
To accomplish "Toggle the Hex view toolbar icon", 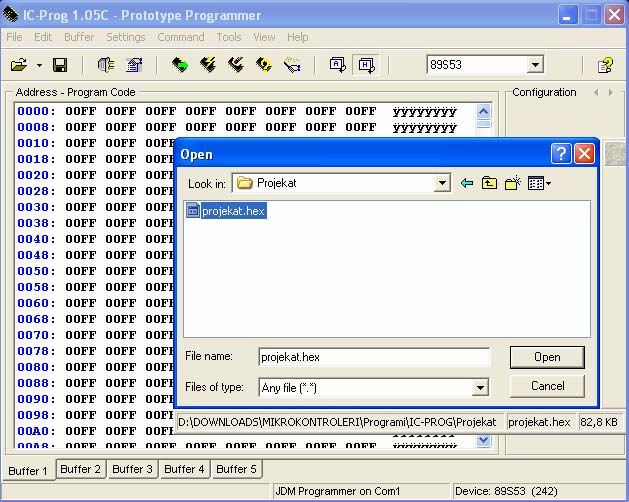I will (x=366, y=65).
